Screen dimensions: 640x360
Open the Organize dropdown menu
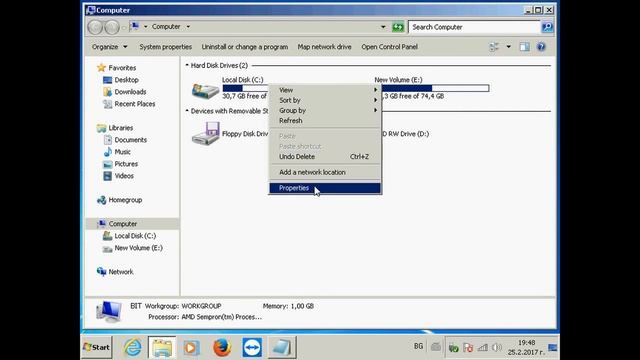[x=109, y=47]
